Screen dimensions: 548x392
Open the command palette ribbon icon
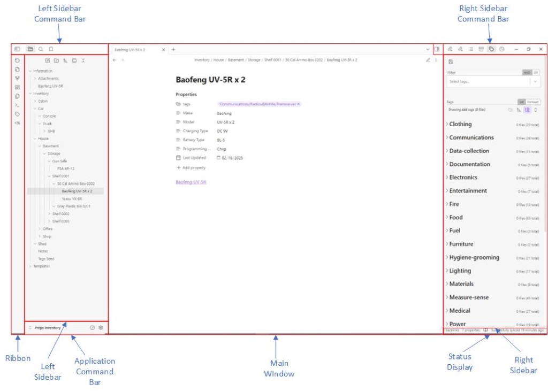coord(18,105)
